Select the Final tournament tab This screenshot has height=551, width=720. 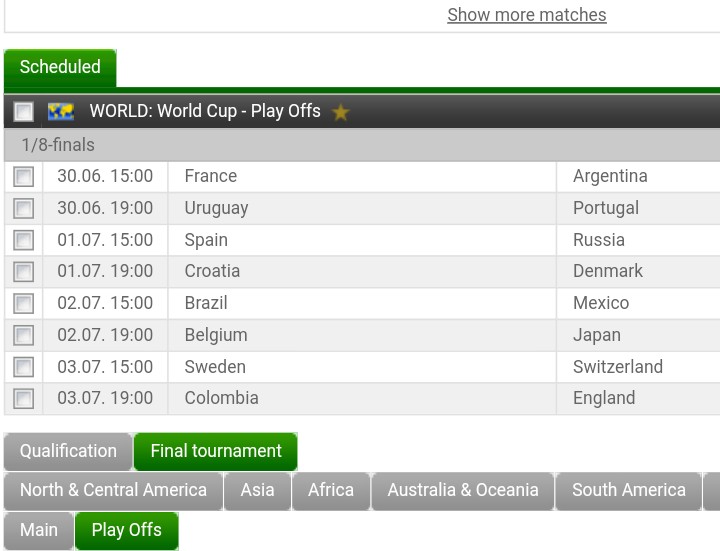[x=216, y=451]
